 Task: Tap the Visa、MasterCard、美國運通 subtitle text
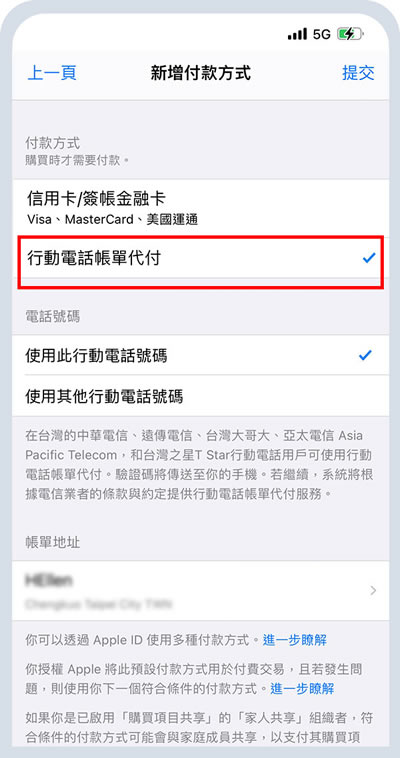[113, 220]
